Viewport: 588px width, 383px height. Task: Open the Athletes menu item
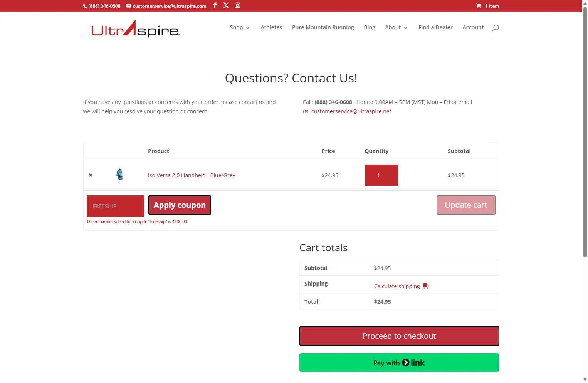pos(271,27)
